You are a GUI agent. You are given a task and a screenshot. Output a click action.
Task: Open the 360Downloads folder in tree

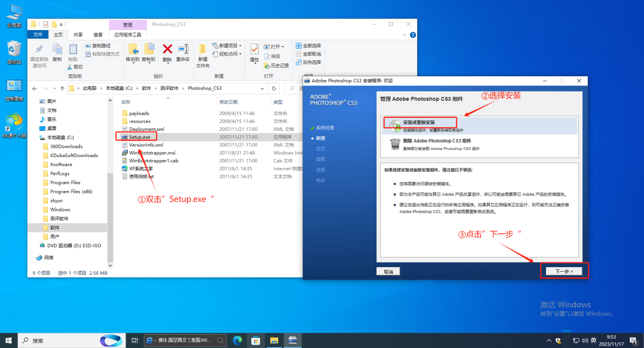coord(66,146)
